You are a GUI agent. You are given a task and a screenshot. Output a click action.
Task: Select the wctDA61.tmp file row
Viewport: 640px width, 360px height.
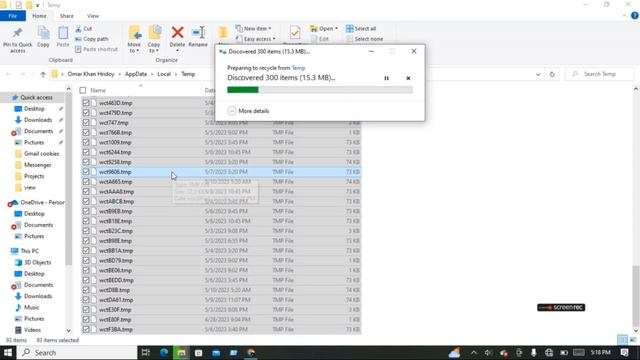(x=221, y=300)
